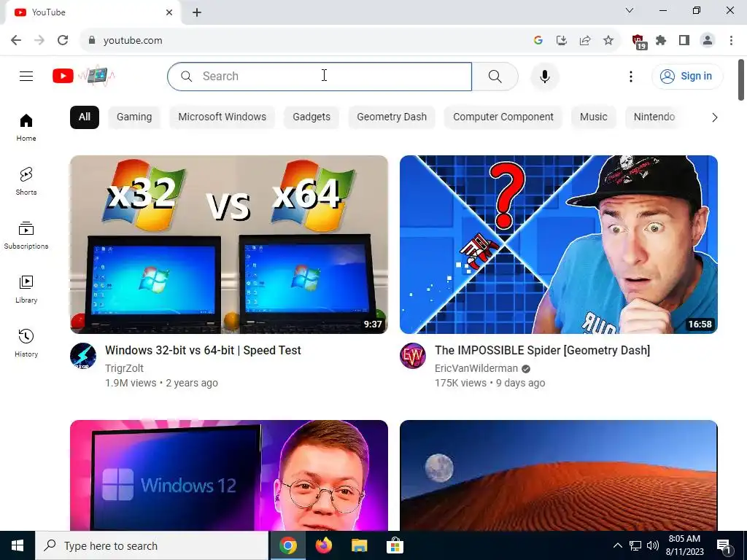Show hidden system tray icons
747x560 pixels.
pyautogui.click(x=617, y=545)
